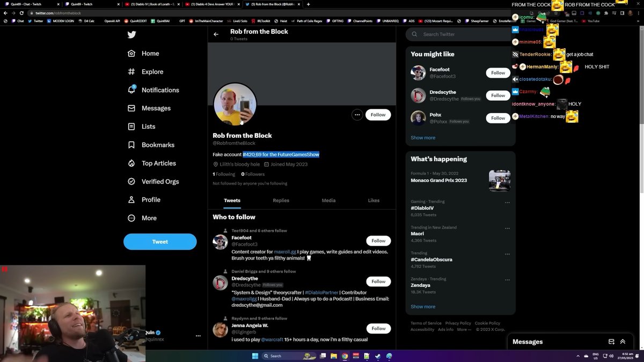This screenshot has width=644, height=362.
Task: Switch to the Likes tab
Action: click(374, 201)
